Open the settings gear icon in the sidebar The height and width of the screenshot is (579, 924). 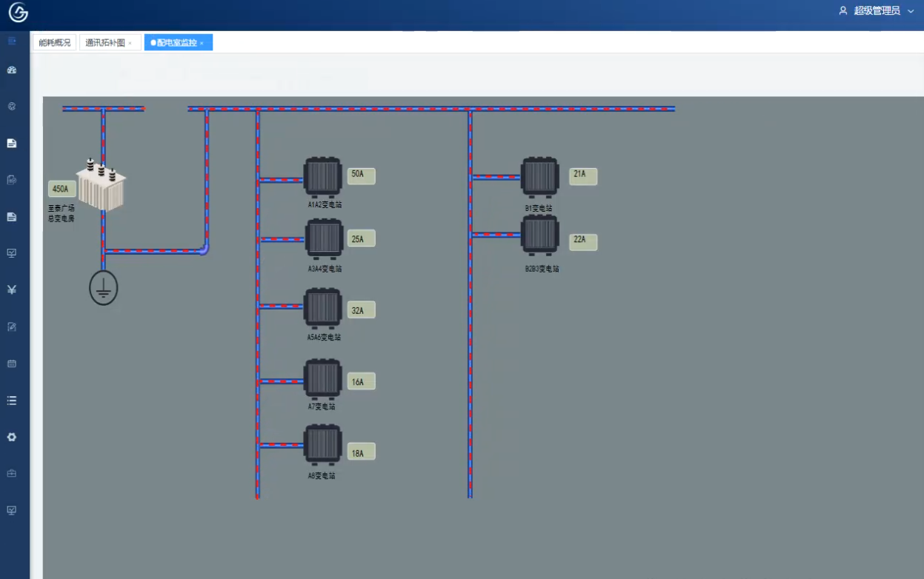(12, 437)
